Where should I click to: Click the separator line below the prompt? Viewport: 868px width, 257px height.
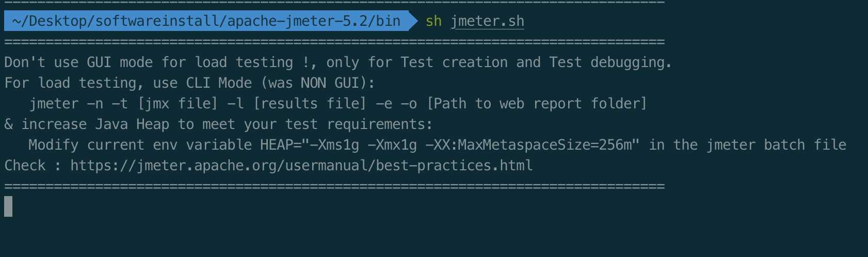[334, 42]
